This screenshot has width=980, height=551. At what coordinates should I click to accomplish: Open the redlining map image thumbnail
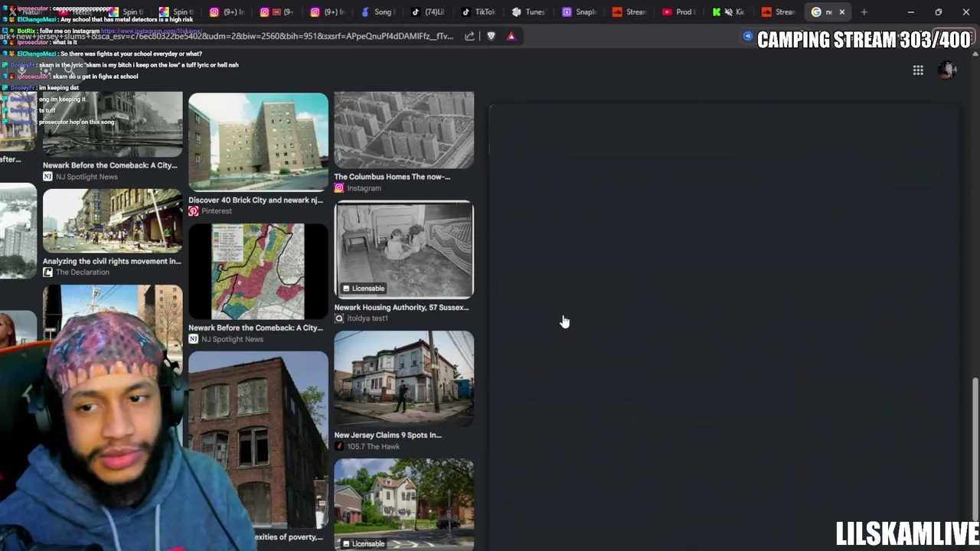[x=258, y=271]
